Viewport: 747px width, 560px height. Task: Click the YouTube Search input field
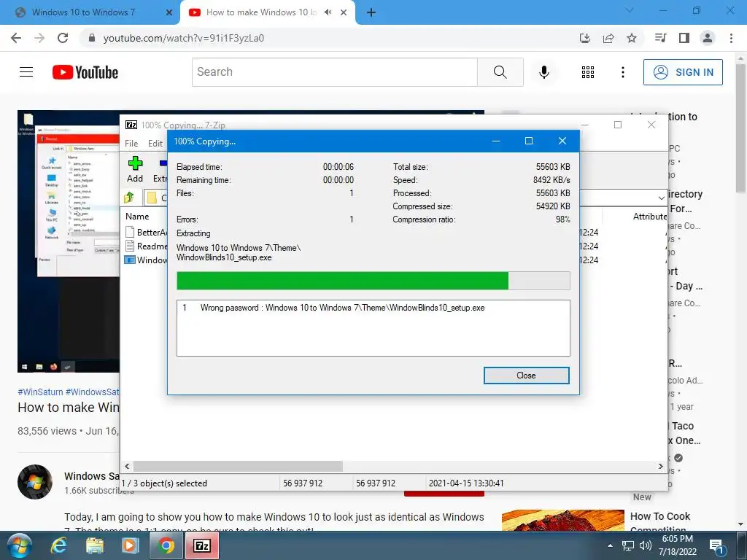coord(334,72)
